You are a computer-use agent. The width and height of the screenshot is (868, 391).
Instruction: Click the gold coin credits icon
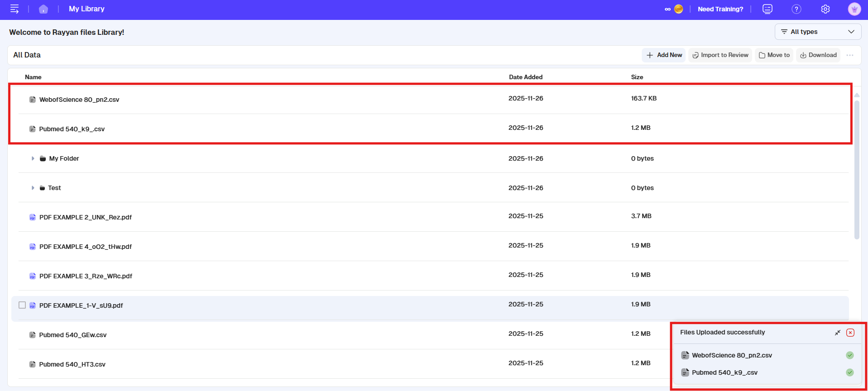678,9
